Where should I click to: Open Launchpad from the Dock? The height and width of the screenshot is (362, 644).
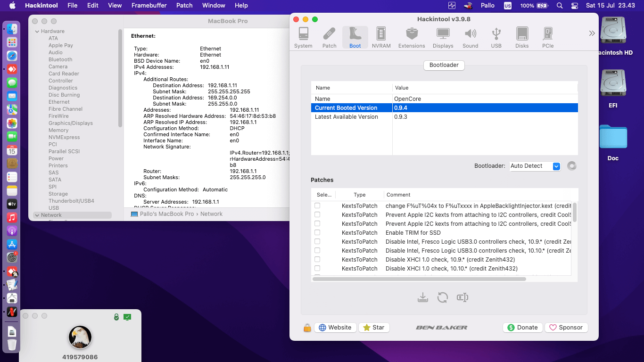12,42
